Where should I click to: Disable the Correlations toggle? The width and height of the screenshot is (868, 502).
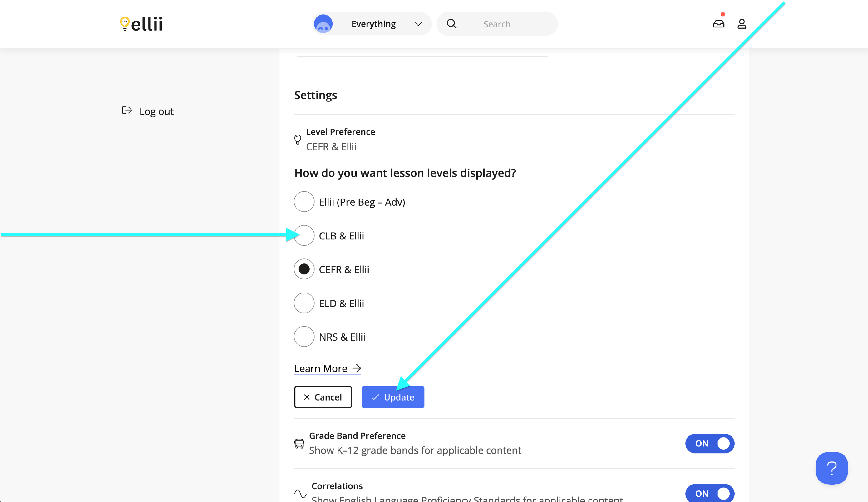[709, 493]
